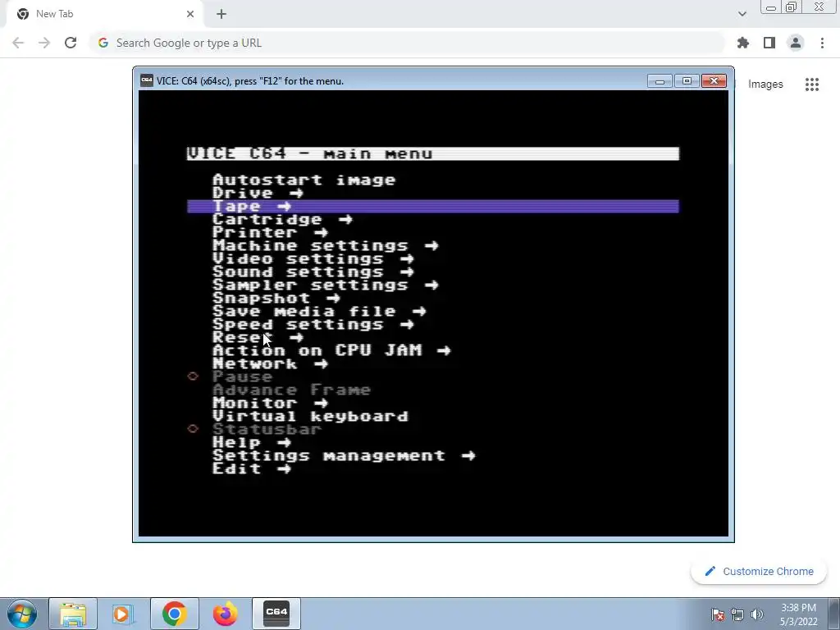This screenshot has height=630, width=840.
Task: Open Autostart image in VICE menu
Action: tap(304, 180)
